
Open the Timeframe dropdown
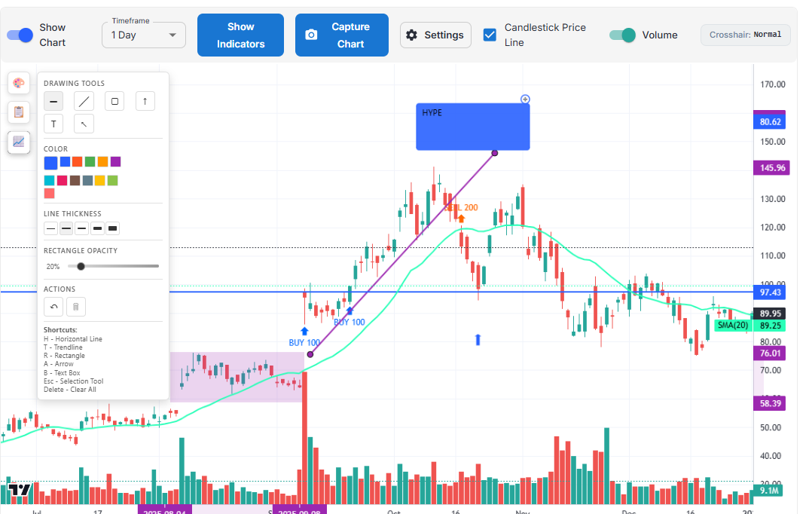click(x=144, y=35)
